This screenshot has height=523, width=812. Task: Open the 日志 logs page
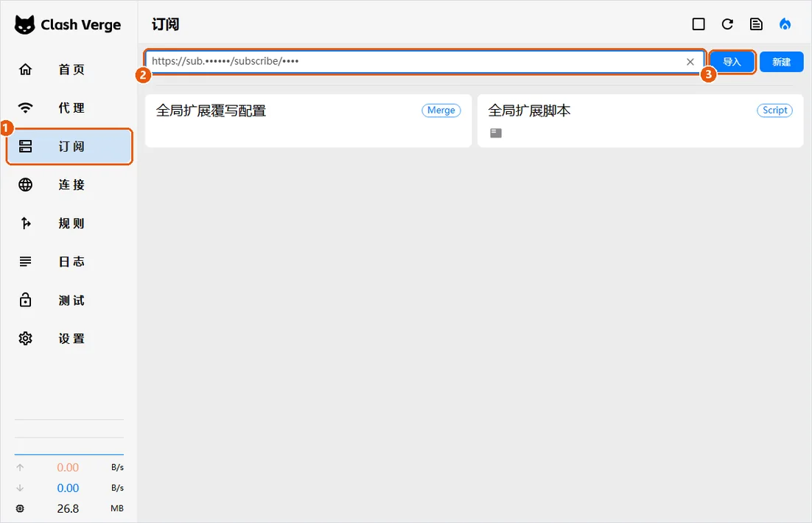(x=70, y=261)
